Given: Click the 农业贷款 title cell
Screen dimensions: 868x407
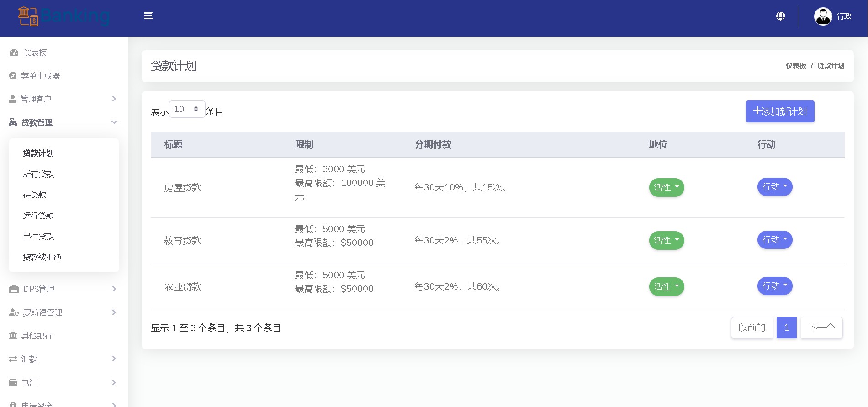Looking at the screenshot, I should tap(183, 287).
